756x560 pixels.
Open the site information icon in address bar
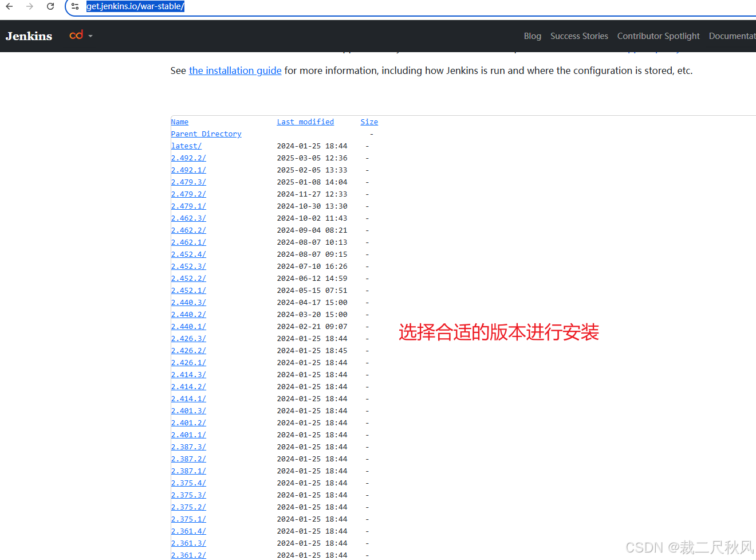[x=75, y=6]
